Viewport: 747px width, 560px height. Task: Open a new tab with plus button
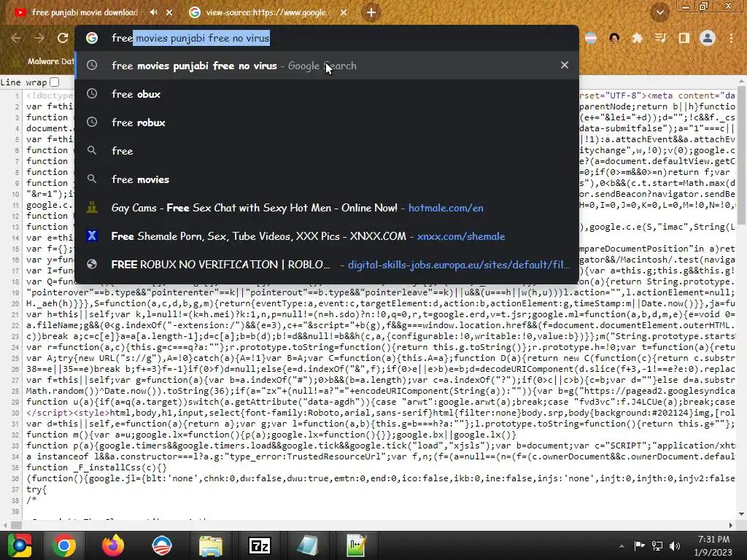coord(371,12)
